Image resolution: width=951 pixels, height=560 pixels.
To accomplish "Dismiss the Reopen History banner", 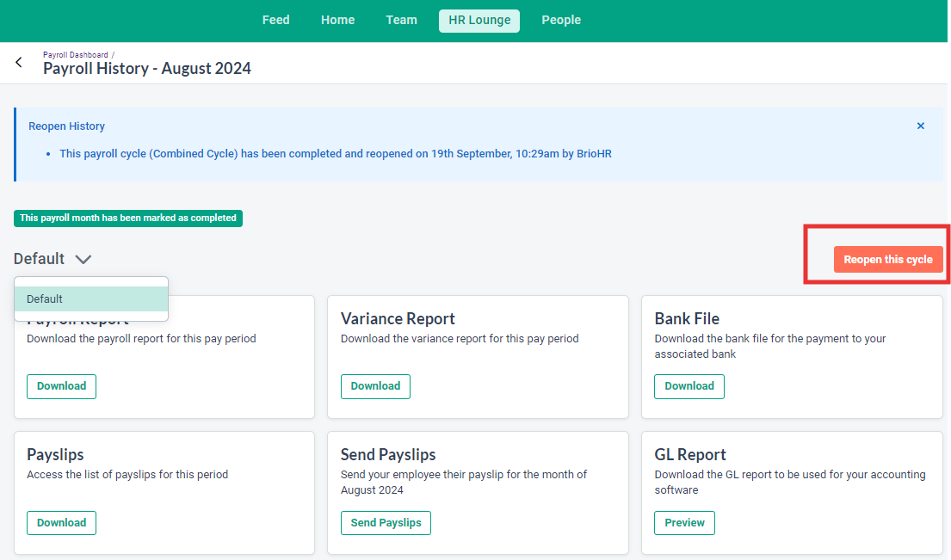I will tap(920, 126).
